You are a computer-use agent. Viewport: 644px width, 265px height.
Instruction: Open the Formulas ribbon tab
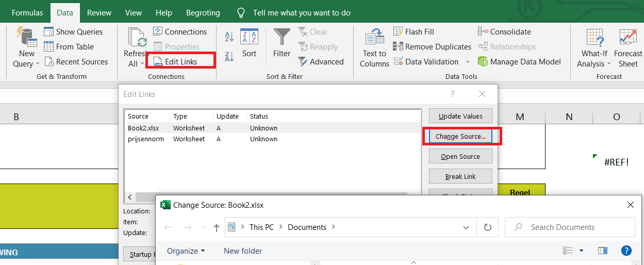[27, 13]
